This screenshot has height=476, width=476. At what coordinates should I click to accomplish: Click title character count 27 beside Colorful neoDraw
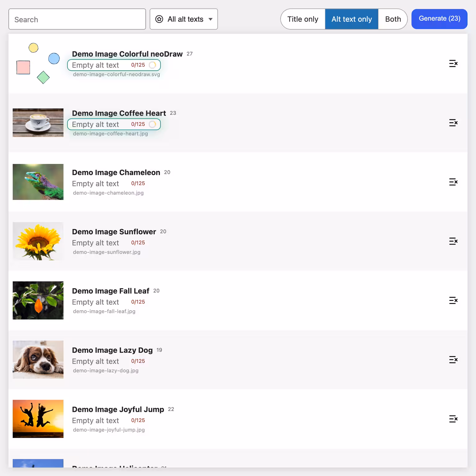click(190, 54)
